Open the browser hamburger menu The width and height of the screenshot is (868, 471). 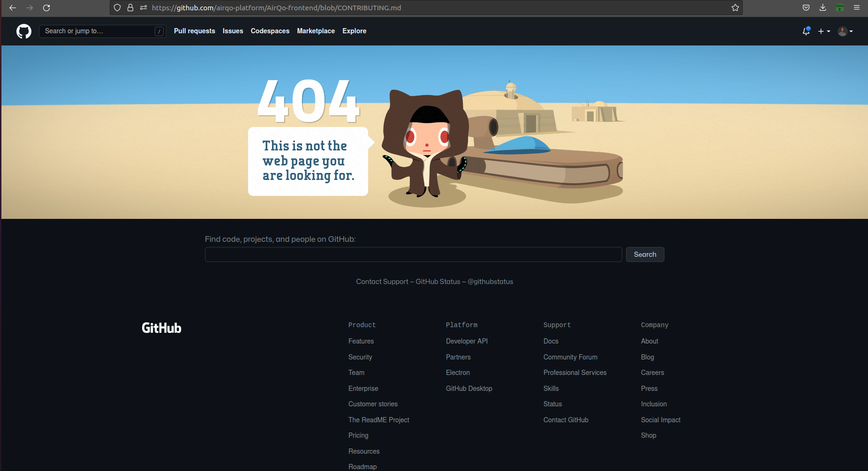pos(857,7)
